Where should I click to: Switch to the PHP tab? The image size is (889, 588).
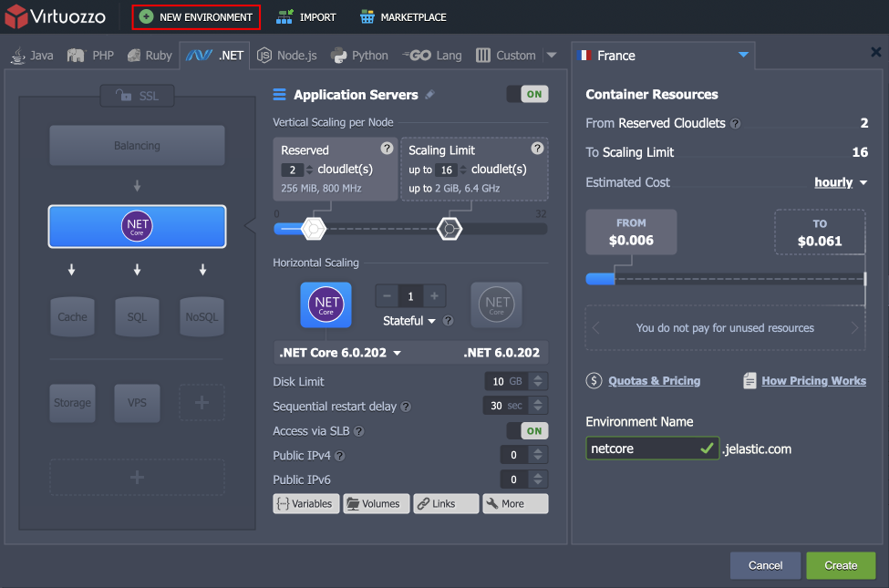(x=90, y=55)
